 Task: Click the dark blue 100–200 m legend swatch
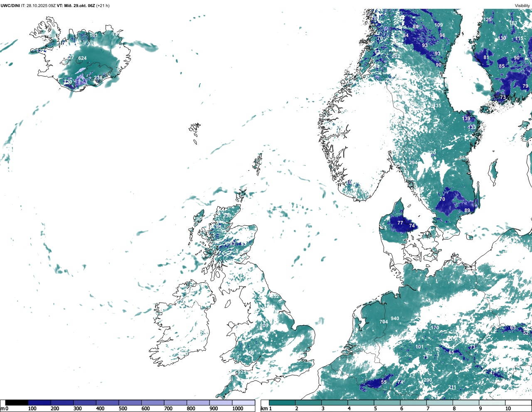pos(39,402)
